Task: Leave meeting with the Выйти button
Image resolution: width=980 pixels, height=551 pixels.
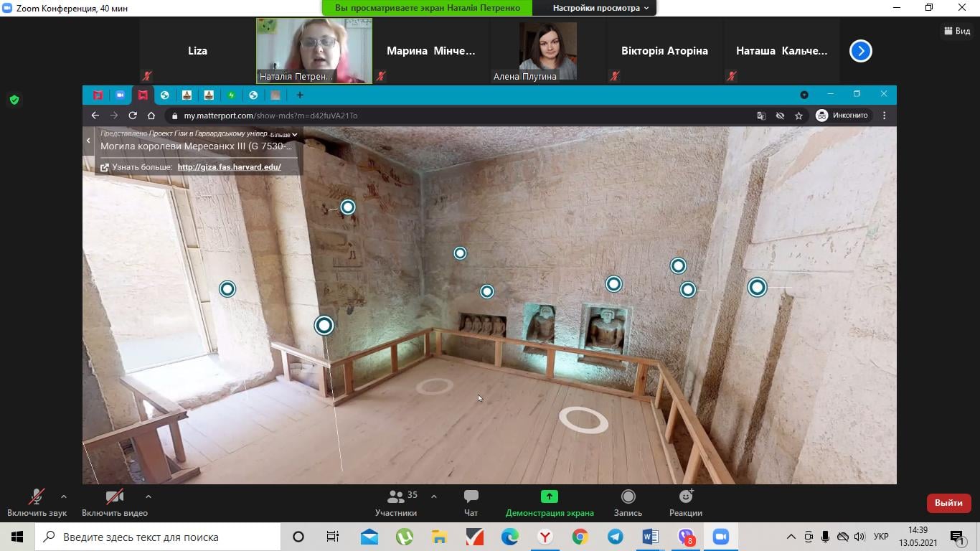Action: tap(948, 503)
